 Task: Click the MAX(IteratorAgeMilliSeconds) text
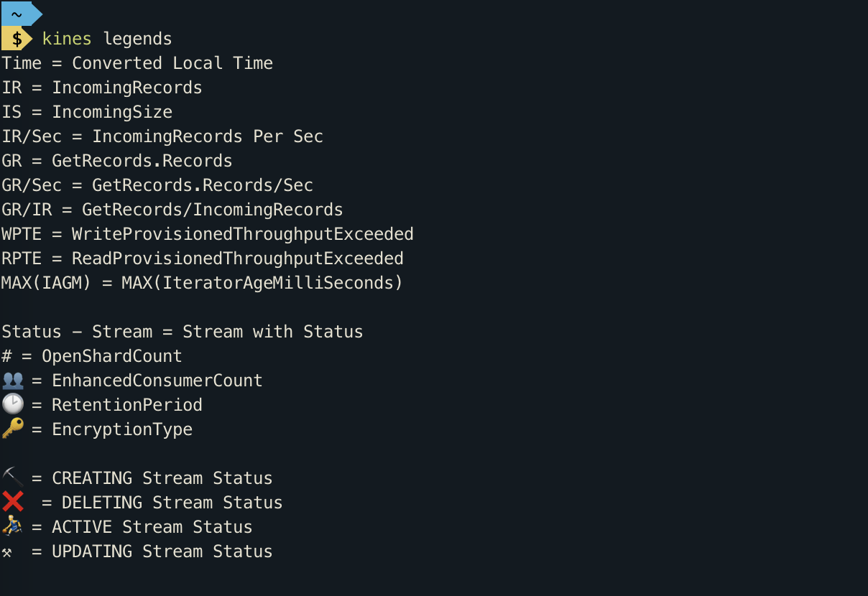click(263, 283)
